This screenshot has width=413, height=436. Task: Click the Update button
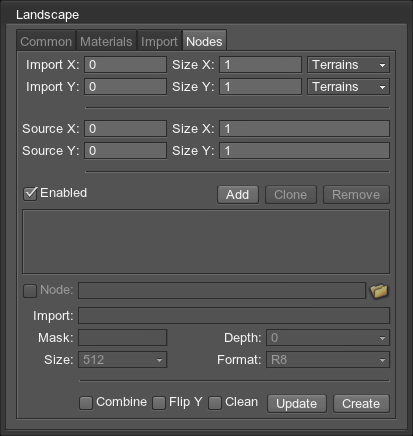297,404
